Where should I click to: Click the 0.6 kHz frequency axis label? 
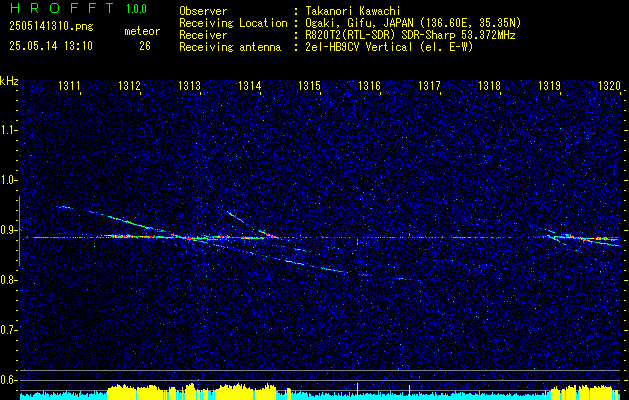[7, 380]
